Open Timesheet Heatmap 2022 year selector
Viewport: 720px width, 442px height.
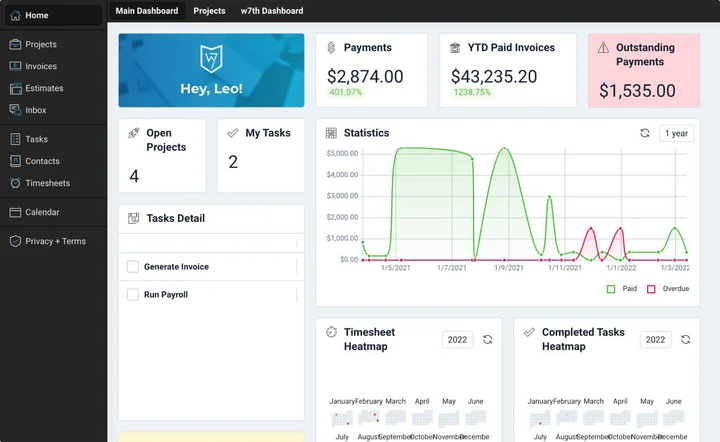pyautogui.click(x=457, y=340)
